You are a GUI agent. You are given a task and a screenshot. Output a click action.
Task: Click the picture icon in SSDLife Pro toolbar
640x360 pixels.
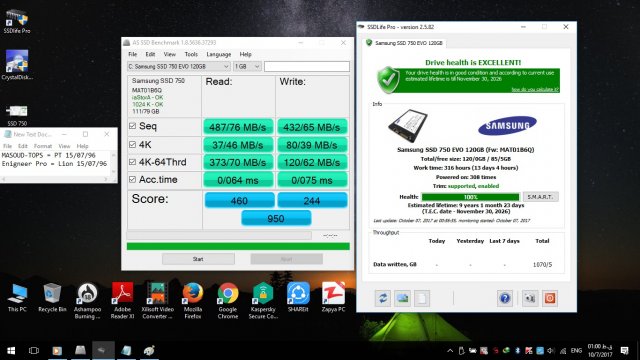[x=402, y=298]
